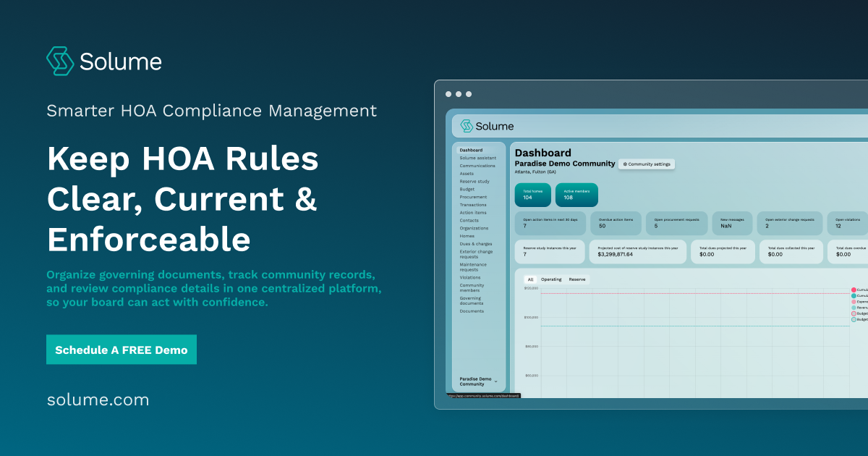Switch the chart to the All tab

(530, 279)
